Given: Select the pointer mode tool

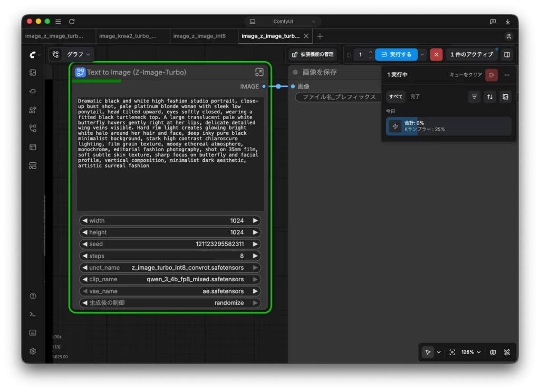Looking at the screenshot, I should [x=428, y=352].
